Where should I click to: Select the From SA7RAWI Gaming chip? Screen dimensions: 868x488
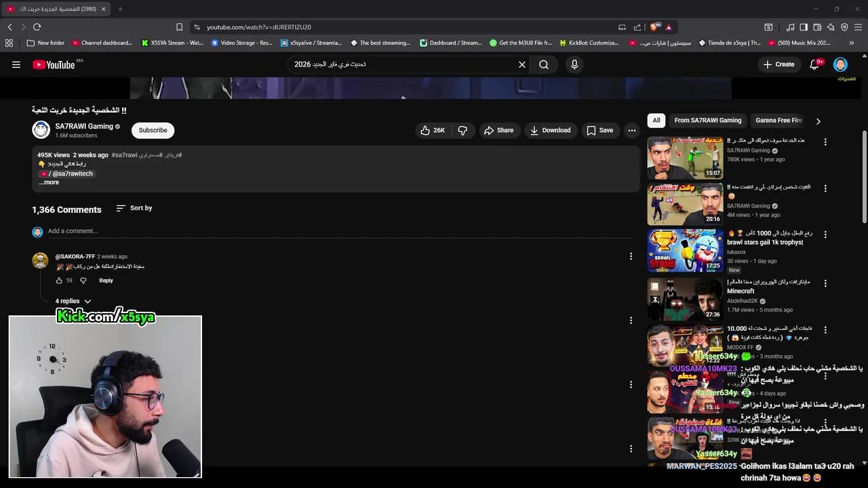[708, 121]
